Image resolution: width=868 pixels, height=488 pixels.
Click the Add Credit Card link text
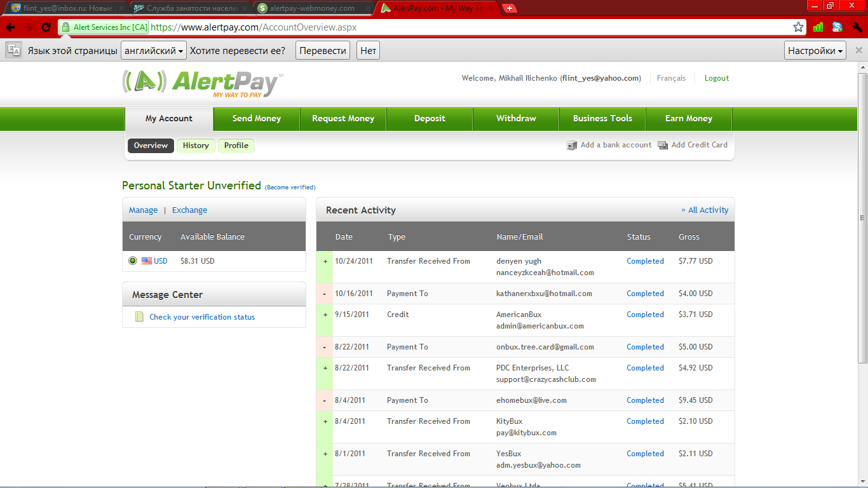tap(700, 145)
